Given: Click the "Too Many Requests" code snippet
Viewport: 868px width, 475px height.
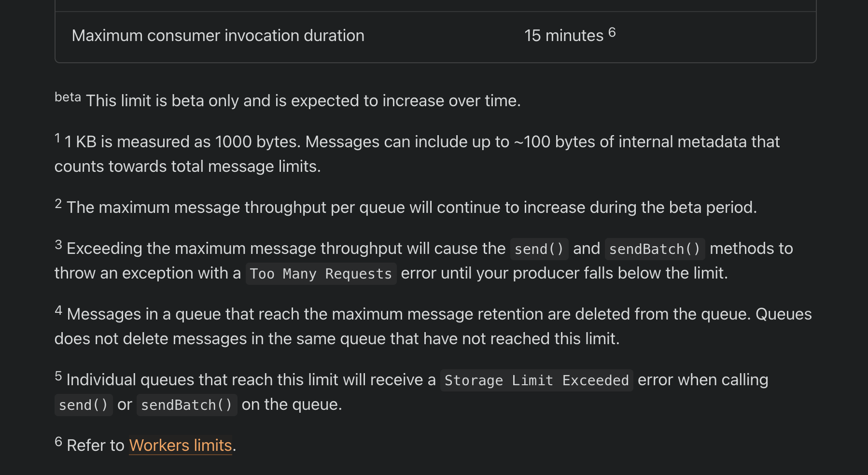Looking at the screenshot, I should pyautogui.click(x=321, y=274).
